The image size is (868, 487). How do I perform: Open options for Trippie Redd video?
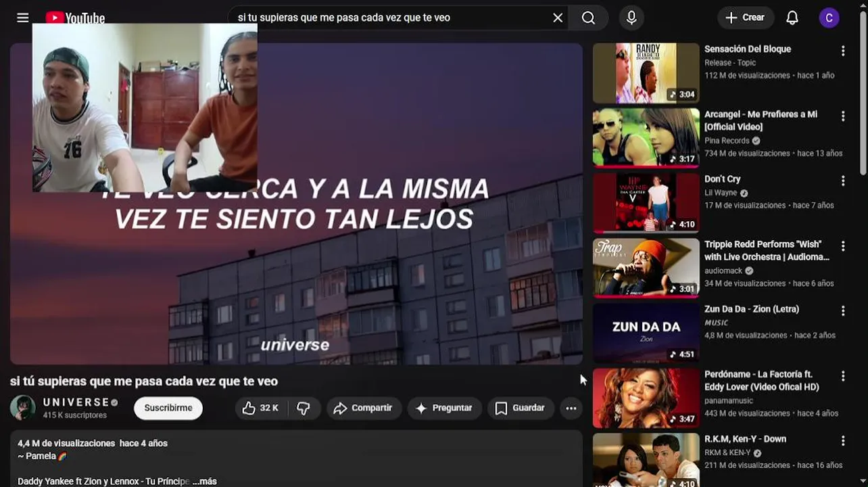pyautogui.click(x=842, y=246)
